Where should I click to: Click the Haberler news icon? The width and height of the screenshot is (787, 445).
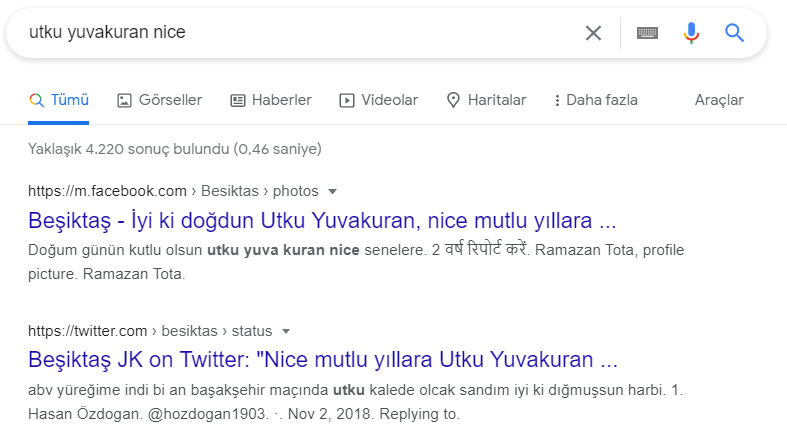(x=238, y=100)
